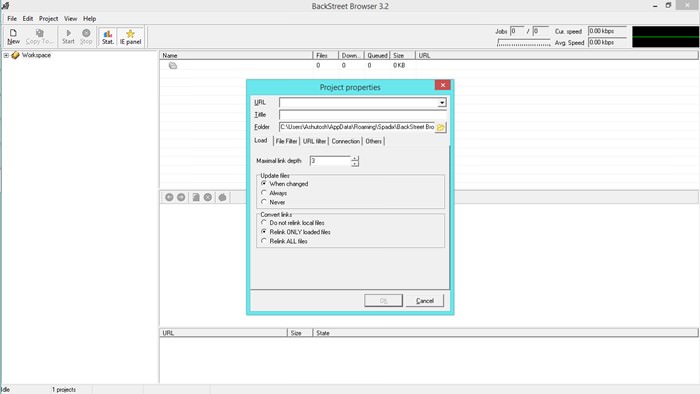
Task: Choose Relink ALL files radio button
Action: tap(264, 241)
